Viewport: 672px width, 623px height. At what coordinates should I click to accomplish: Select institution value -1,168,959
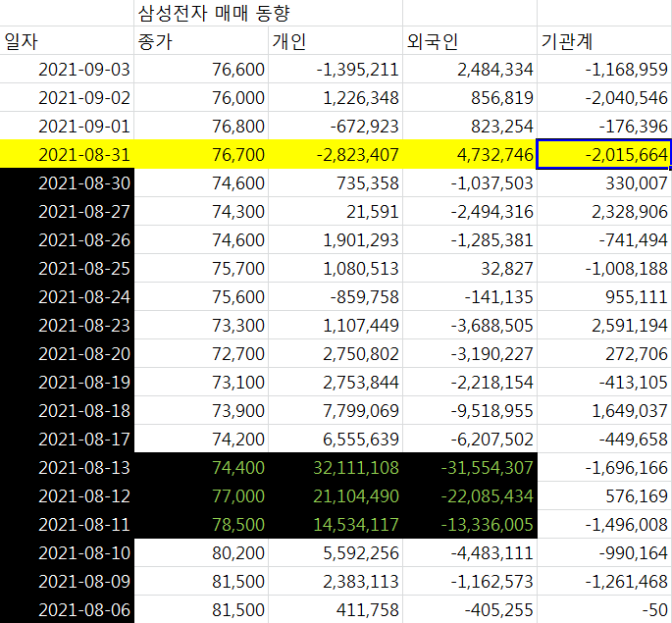click(604, 69)
